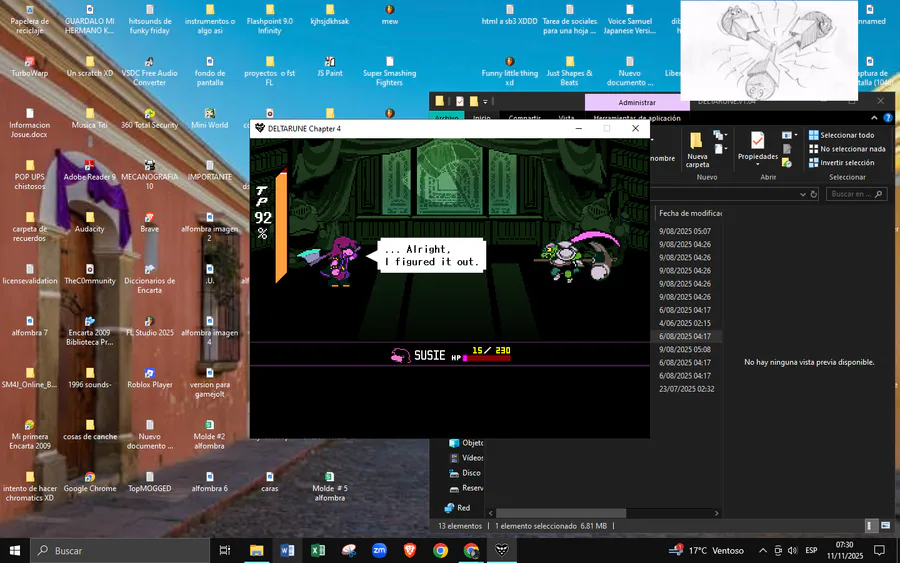Screen dimensions: 900x563
Task: Click Seleccionar todo in the ribbon
Action: click(841, 135)
